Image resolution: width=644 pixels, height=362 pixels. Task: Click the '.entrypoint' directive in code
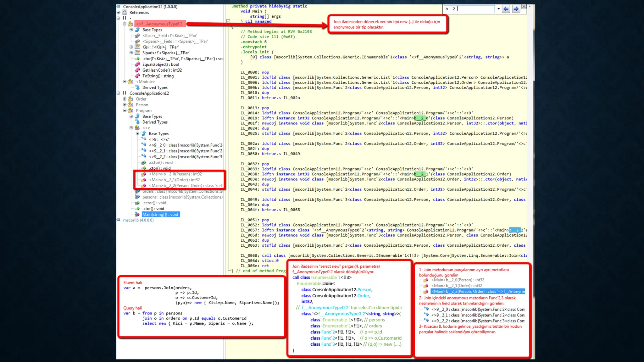click(253, 47)
